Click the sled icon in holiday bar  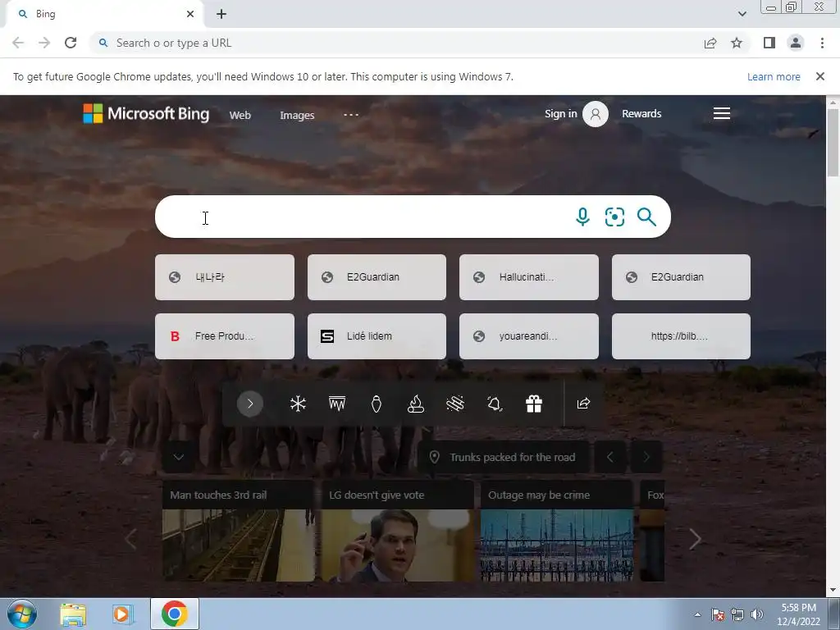(x=454, y=404)
